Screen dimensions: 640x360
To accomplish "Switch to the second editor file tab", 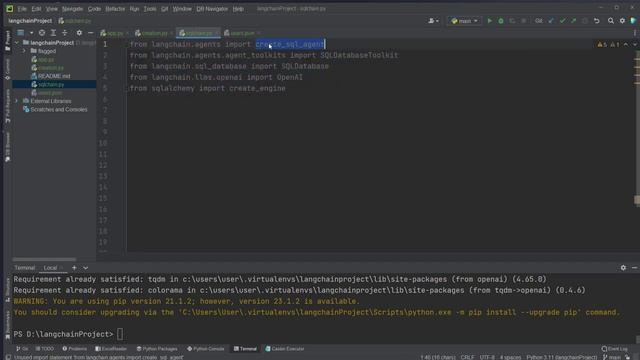I will click(154, 33).
